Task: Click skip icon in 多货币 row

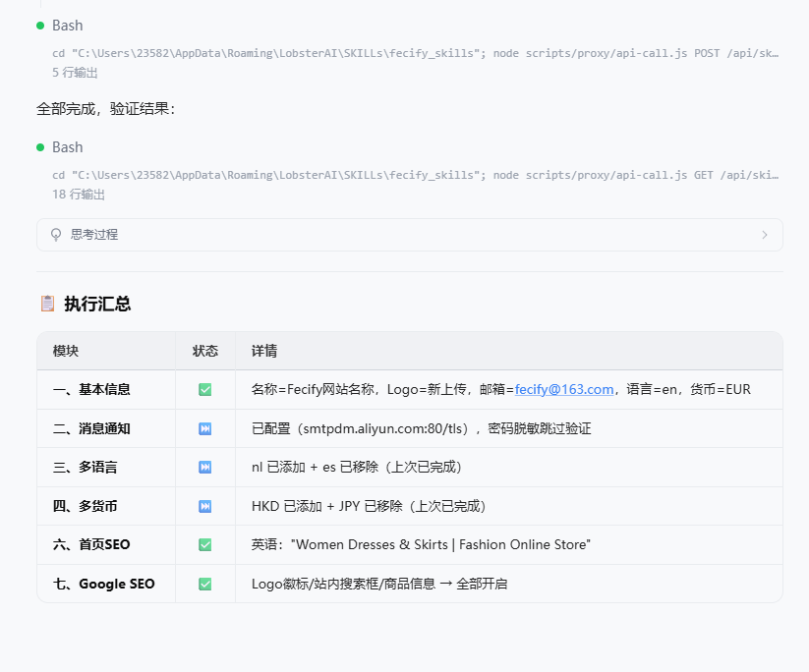Action: coord(204,506)
